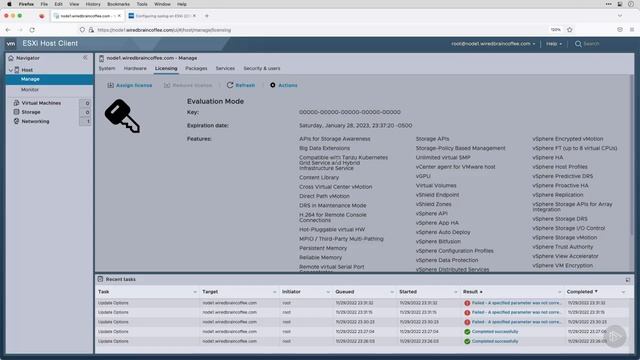Open the Task column dropdown arrow
Image resolution: width=640 pixels, height=360 pixels.
pyautogui.click(x=195, y=292)
